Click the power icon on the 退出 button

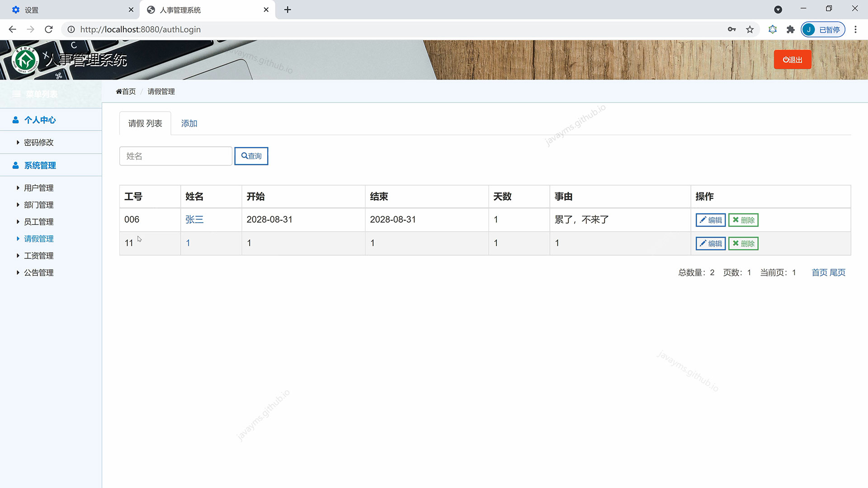[785, 59]
